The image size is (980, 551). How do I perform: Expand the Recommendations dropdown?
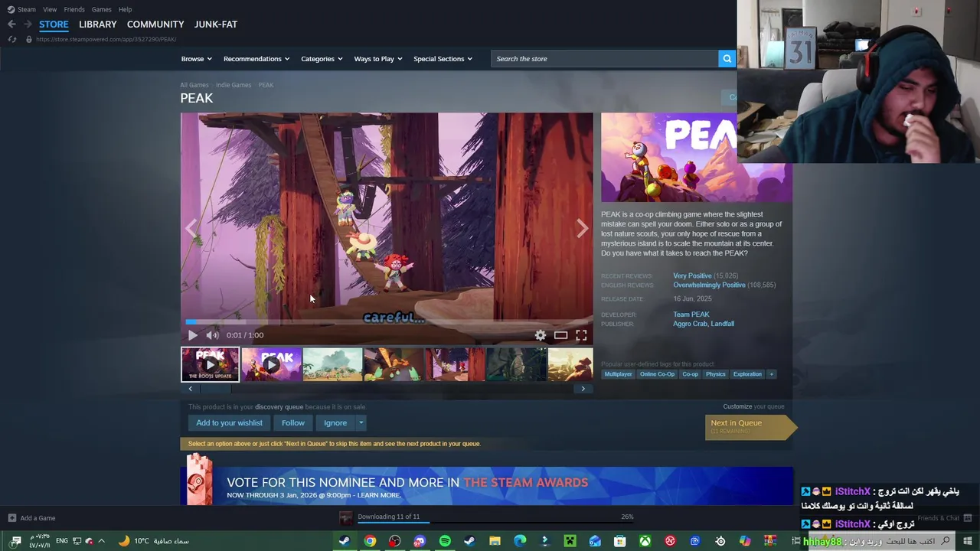pos(256,59)
